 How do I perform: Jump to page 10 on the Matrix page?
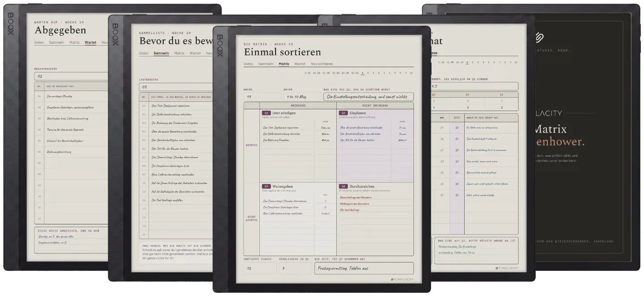[x=411, y=73]
